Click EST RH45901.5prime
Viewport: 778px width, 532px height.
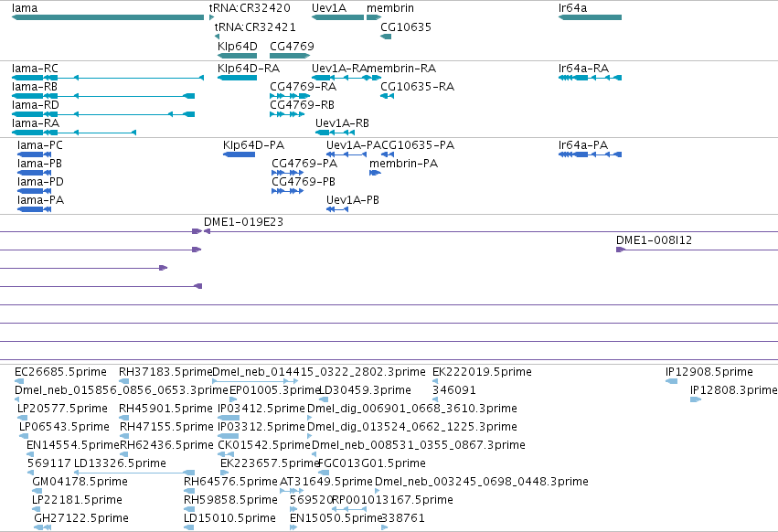coord(165,409)
